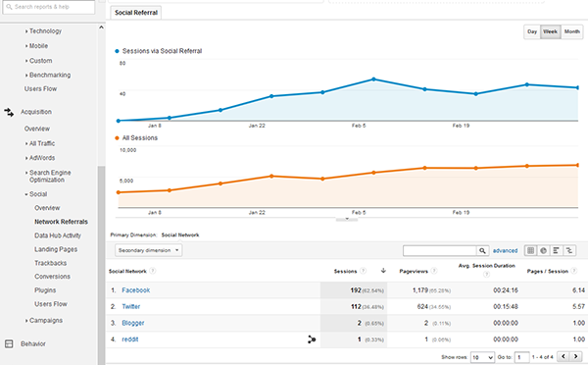Click the Feb 5 peak point on Social Referral line

tap(373, 79)
